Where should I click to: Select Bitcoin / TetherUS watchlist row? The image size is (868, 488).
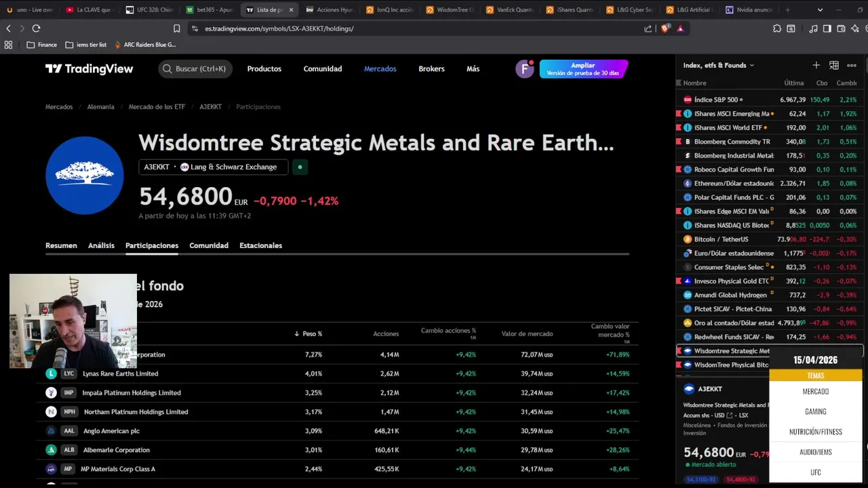tap(770, 239)
